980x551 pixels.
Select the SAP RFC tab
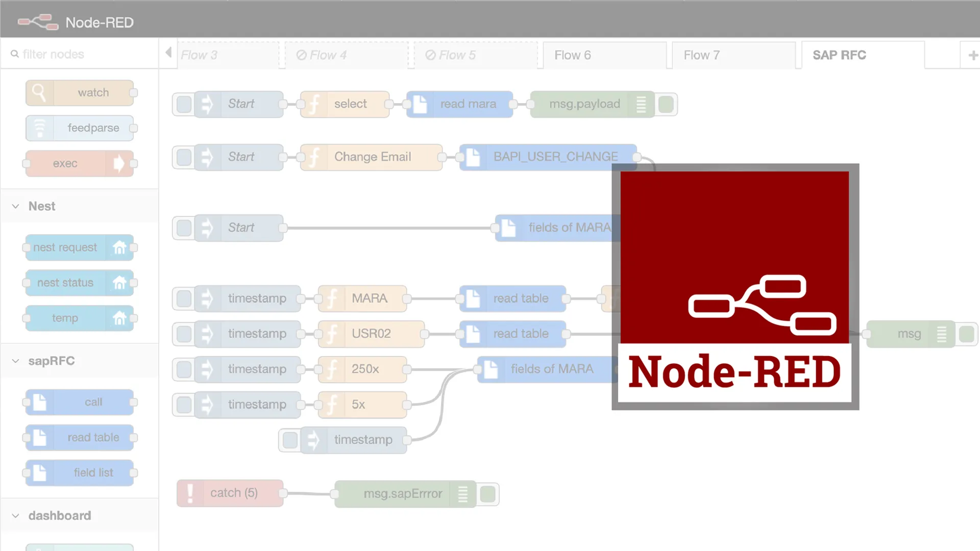[x=863, y=55]
